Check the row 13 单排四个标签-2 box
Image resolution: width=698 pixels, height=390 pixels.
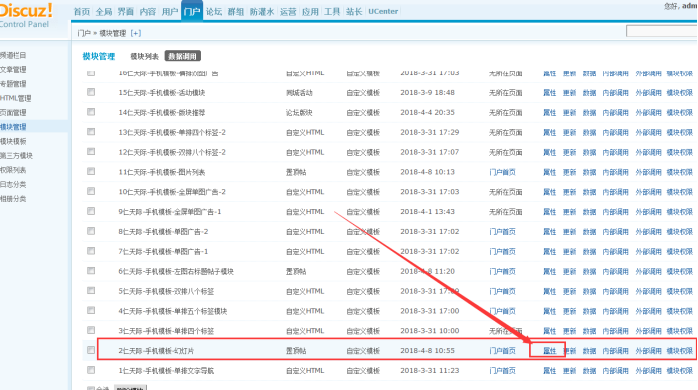click(91, 132)
